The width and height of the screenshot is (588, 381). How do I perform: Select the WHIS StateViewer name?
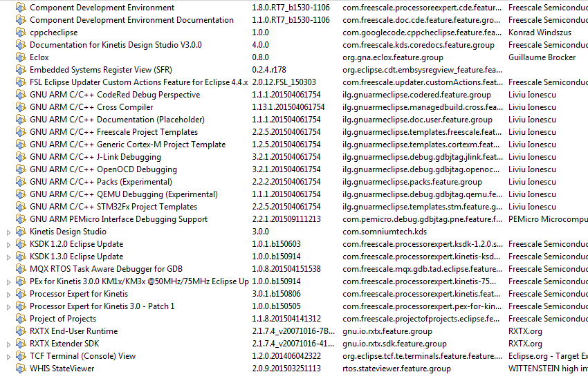click(x=62, y=369)
